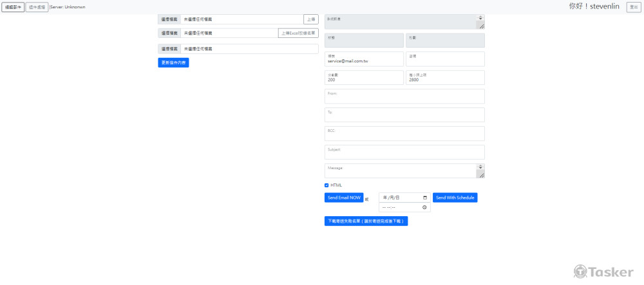Viewport: 644px width, 285px height.
Task: Click first 選擇檔案 file chooser
Action: pos(169,19)
